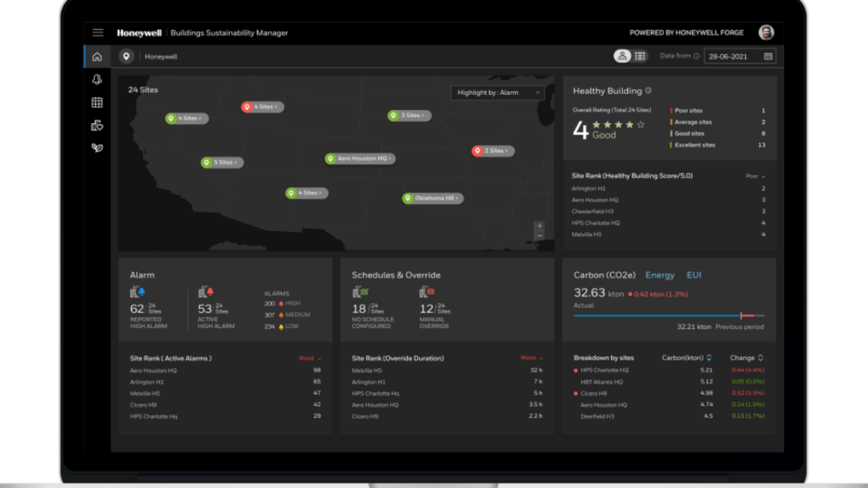Open Chesterfield H3 site rank row
Image resolution: width=868 pixels, height=488 pixels.
(x=669, y=211)
